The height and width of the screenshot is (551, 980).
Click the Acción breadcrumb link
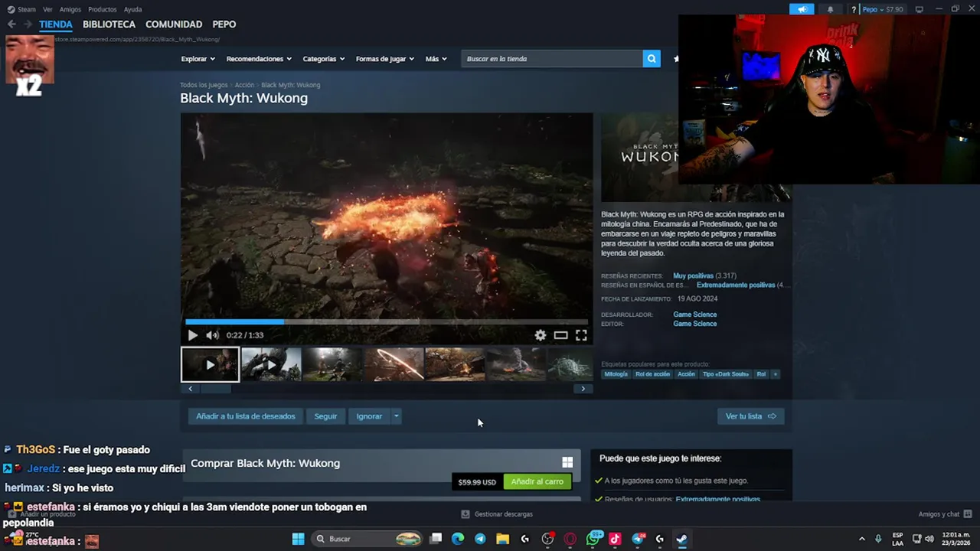pyautogui.click(x=244, y=85)
